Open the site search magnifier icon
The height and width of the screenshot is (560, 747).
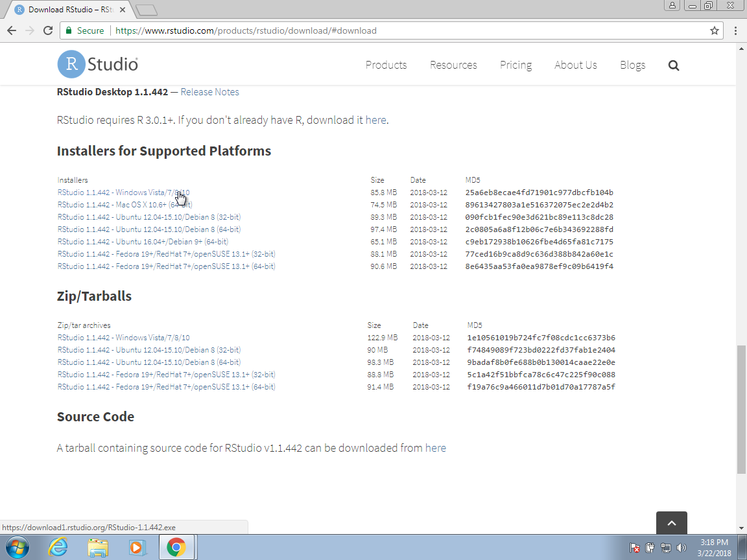673,65
